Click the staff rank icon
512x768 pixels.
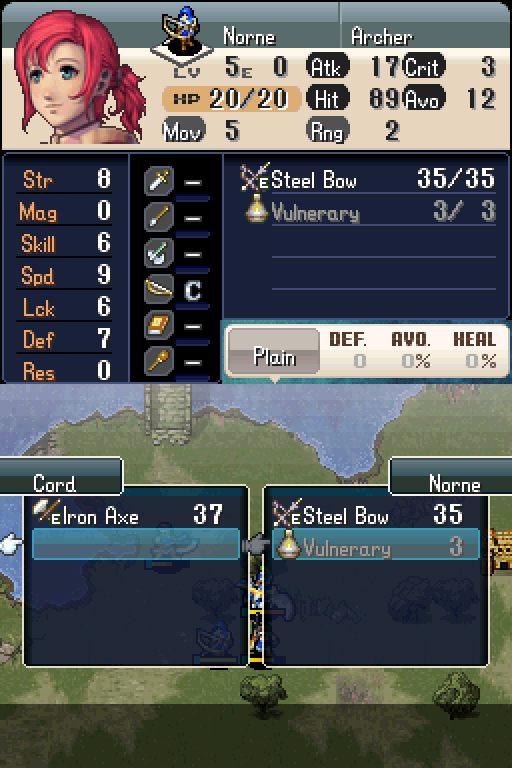tap(159, 361)
